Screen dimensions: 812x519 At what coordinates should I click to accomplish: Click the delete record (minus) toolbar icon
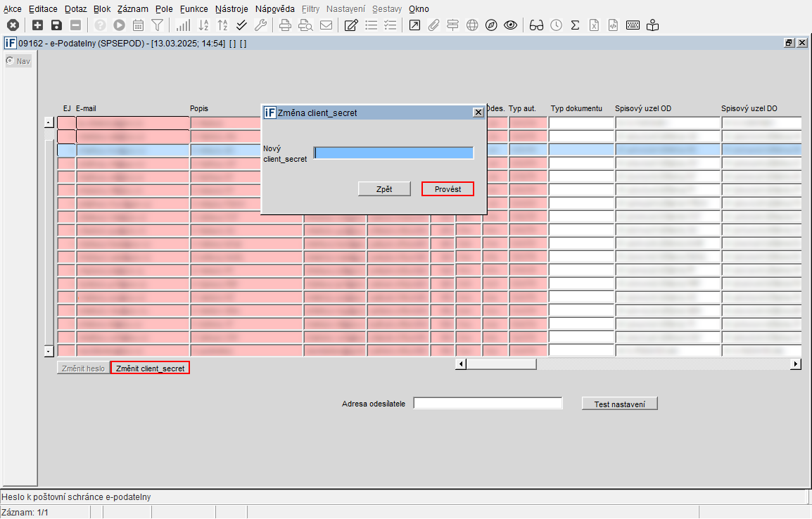(x=75, y=25)
